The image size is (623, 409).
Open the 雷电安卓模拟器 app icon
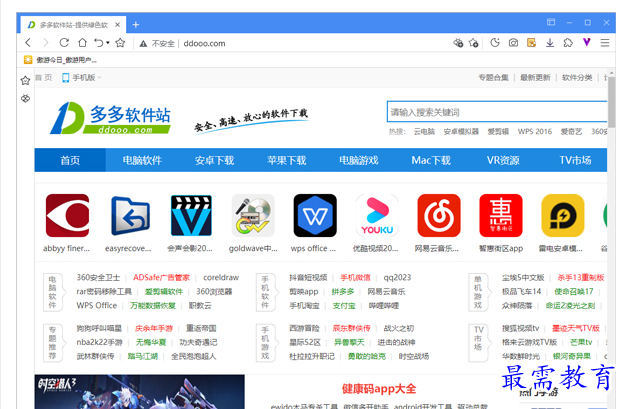563,215
